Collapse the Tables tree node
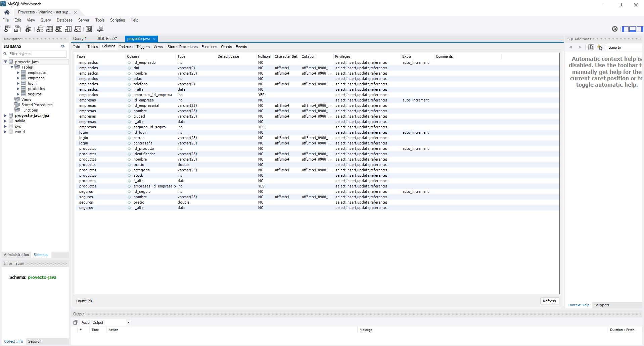Screen dimensions: 644x346 pyautogui.click(x=12, y=67)
